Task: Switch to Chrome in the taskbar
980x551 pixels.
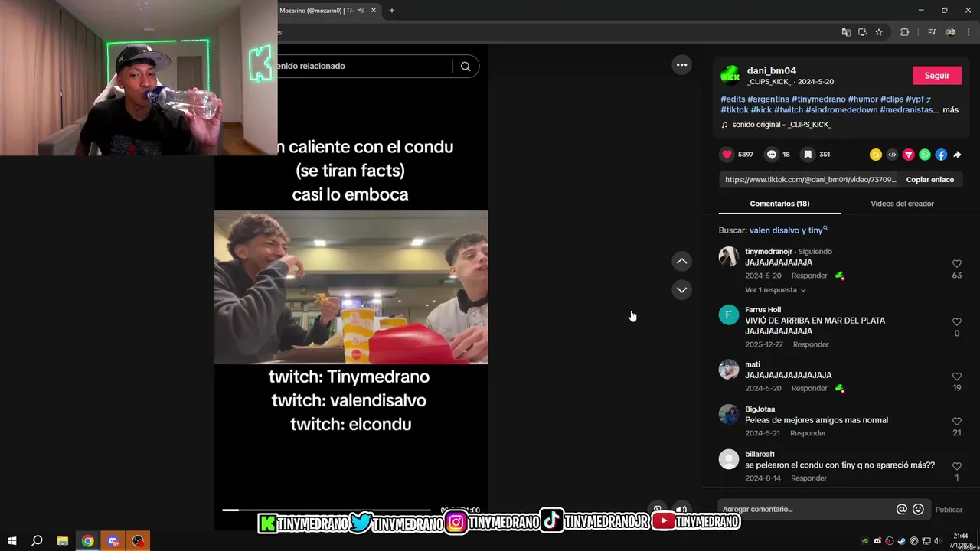Action: click(x=88, y=541)
